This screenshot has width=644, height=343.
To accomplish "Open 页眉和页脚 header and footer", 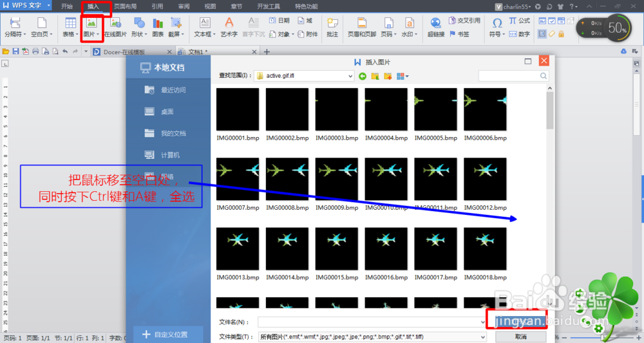I will point(362,27).
